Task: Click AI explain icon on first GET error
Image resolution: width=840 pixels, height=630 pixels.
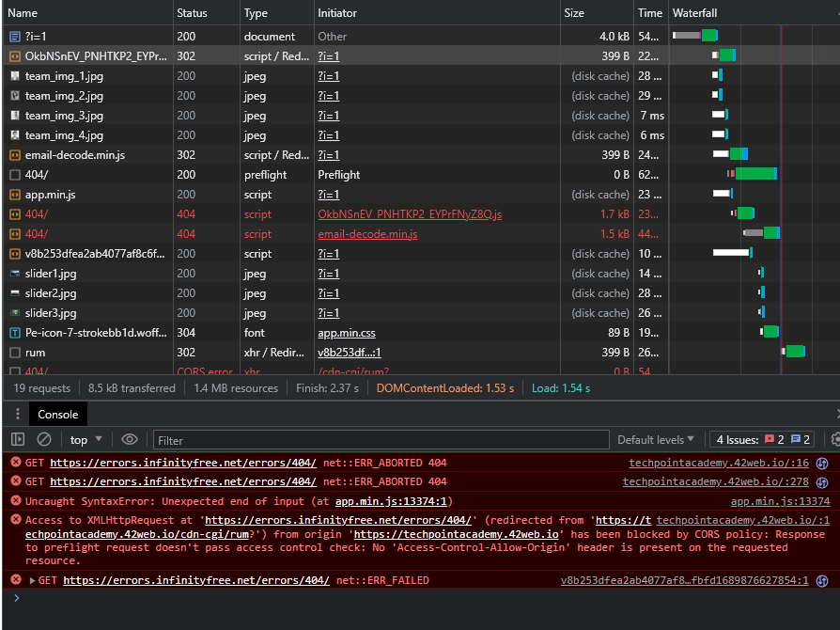Action: tap(822, 463)
